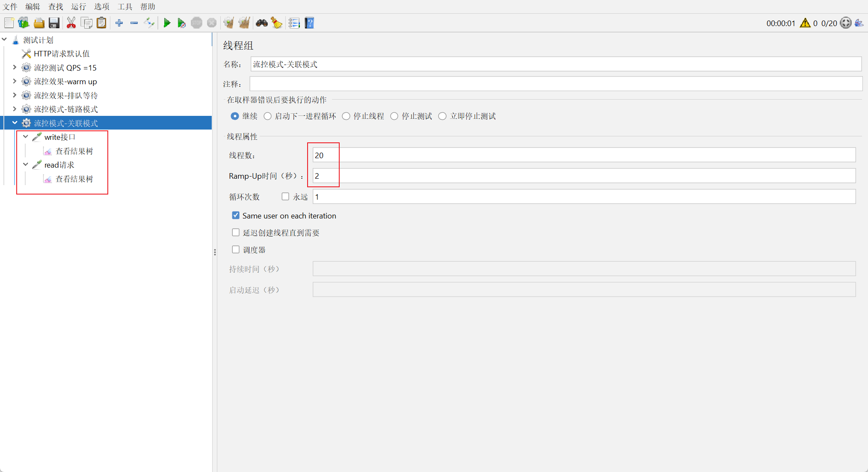
Task: Click the green Start run button
Action: pyautogui.click(x=167, y=23)
